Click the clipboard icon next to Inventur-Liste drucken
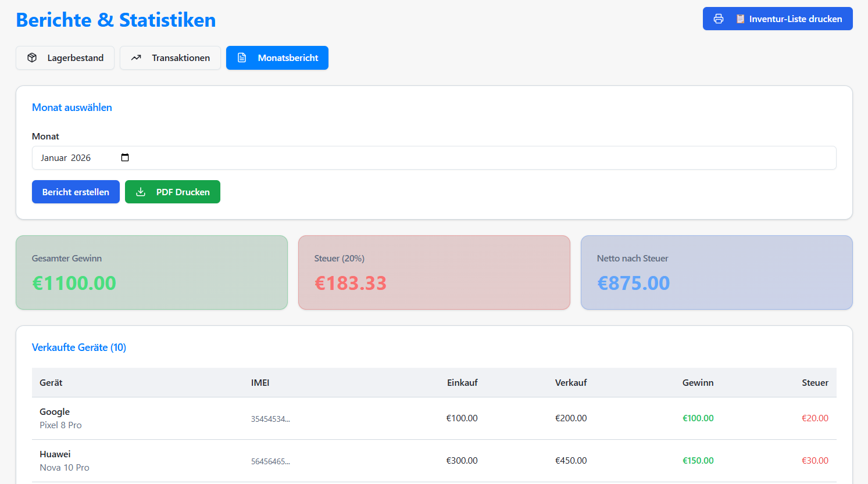 pyautogui.click(x=740, y=19)
